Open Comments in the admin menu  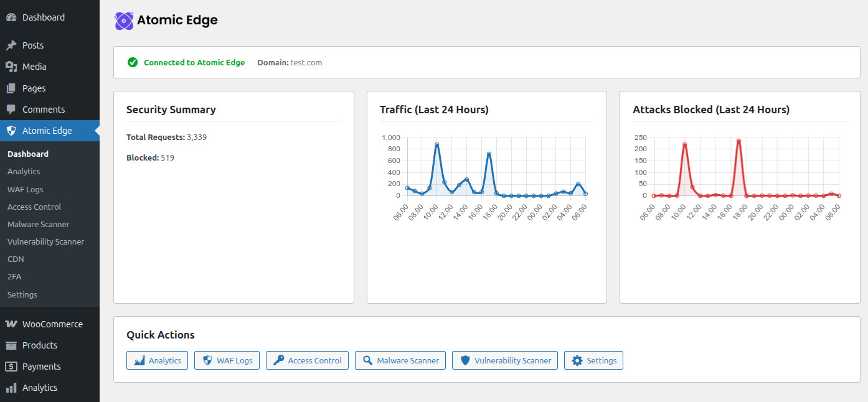[x=50, y=110]
